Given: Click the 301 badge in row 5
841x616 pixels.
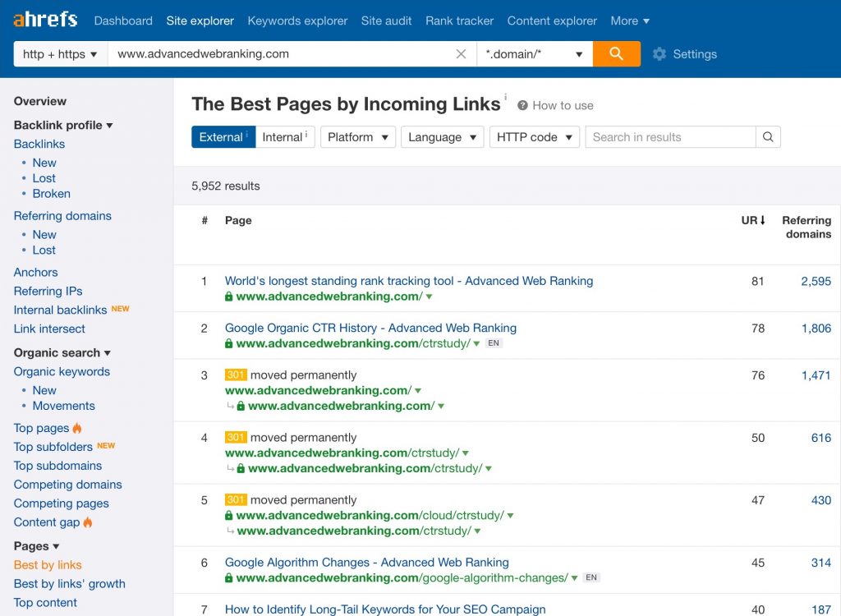Looking at the screenshot, I should click(x=236, y=499).
